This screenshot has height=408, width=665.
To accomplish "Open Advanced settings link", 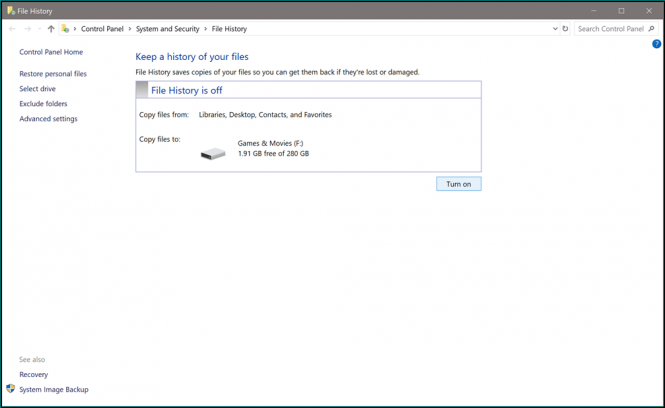I will (x=48, y=119).
